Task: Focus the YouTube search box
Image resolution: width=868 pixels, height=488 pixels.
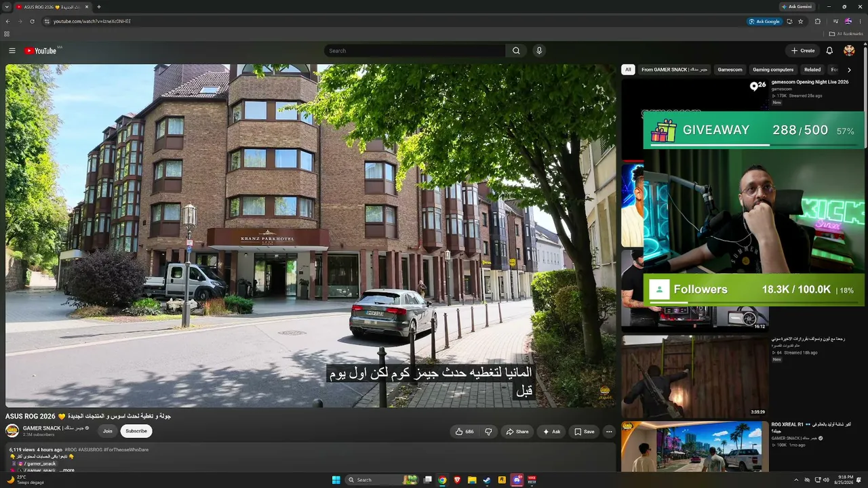Action: tap(415, 51)
